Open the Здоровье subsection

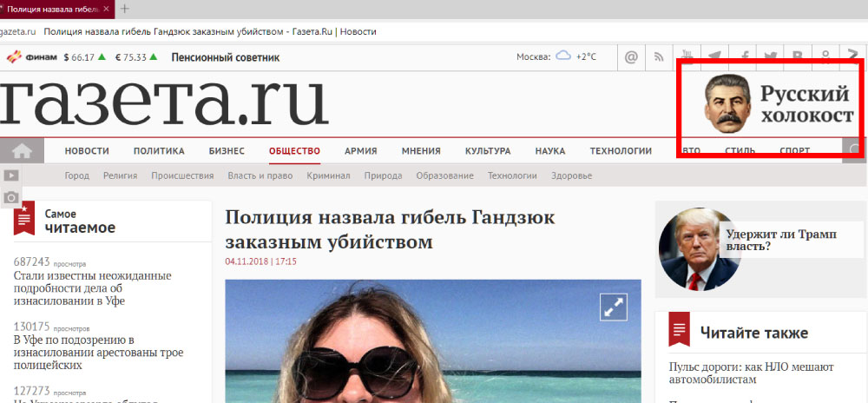pos(571,175)
